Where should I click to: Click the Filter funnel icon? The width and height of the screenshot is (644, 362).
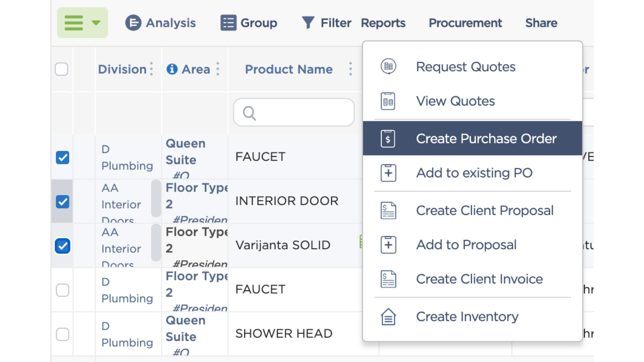coord(308,23)
